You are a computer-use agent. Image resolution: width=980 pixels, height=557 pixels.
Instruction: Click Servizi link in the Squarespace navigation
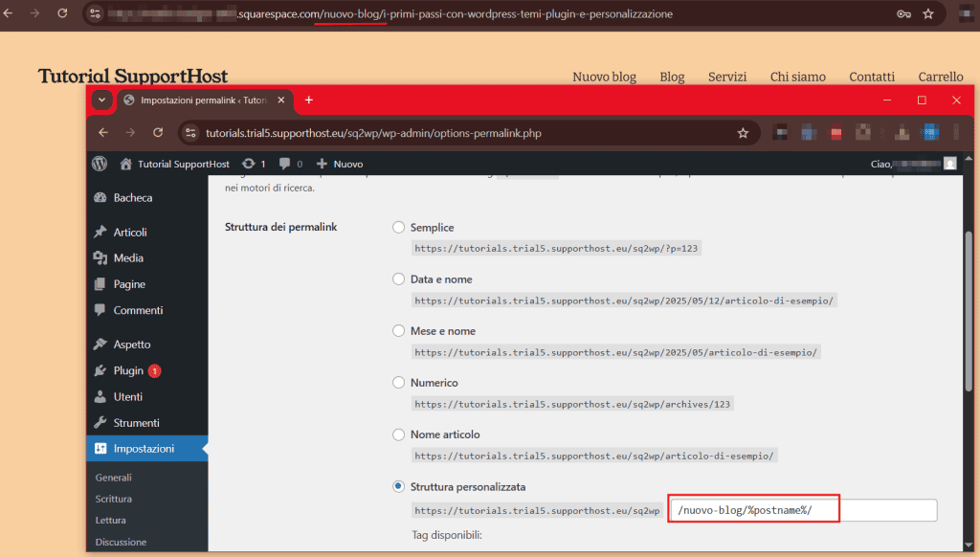(727, 77)
